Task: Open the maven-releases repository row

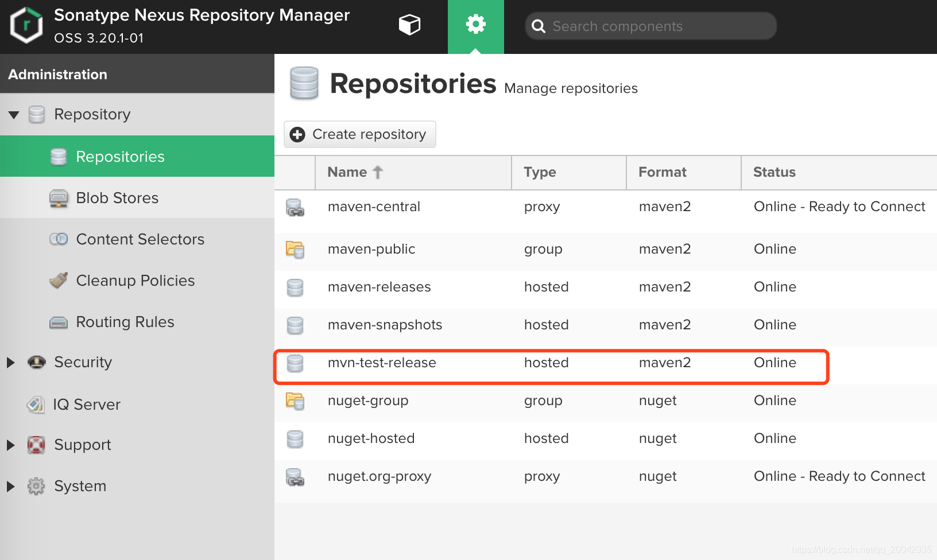Action: (x=379, y=287)
